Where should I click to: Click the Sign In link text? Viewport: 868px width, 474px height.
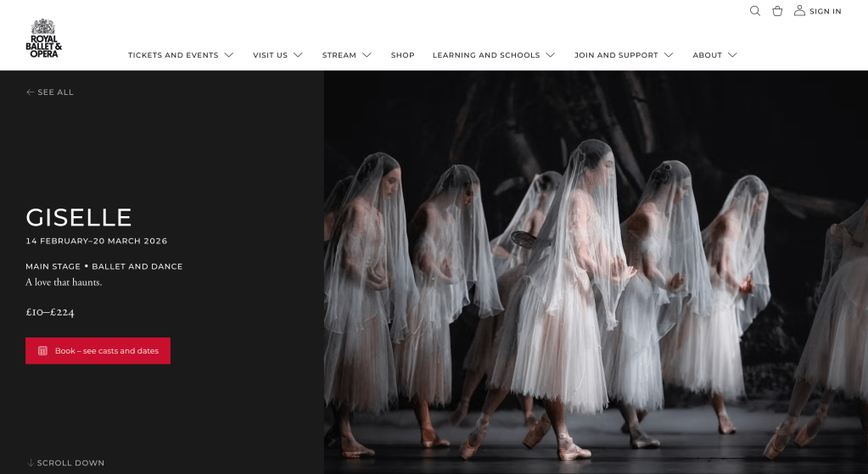(825, 12)
